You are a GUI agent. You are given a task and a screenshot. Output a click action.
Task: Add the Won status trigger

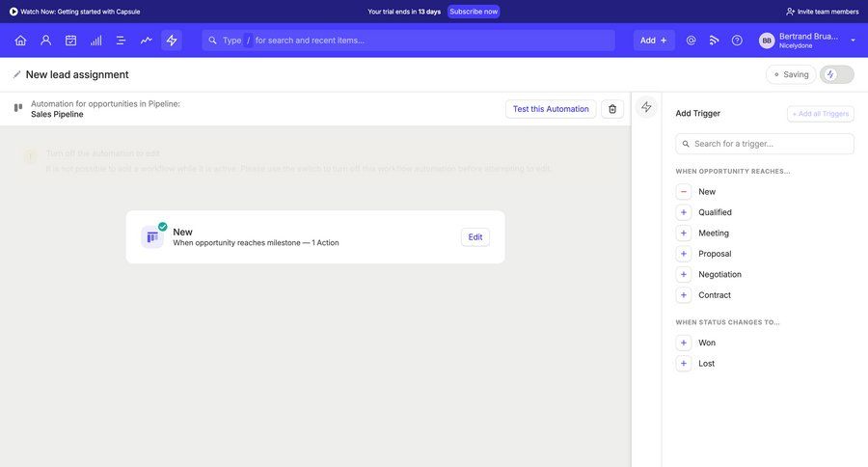[684, 343]
